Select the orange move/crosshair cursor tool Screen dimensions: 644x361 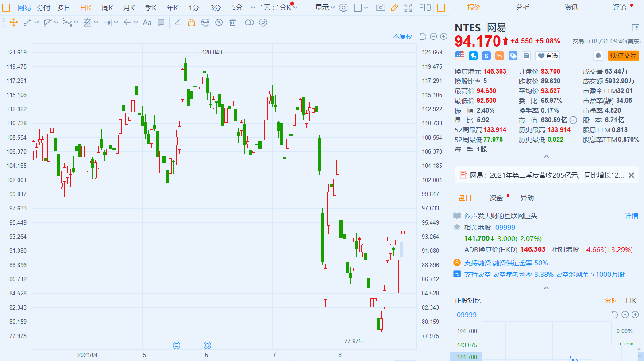(13, 23)
